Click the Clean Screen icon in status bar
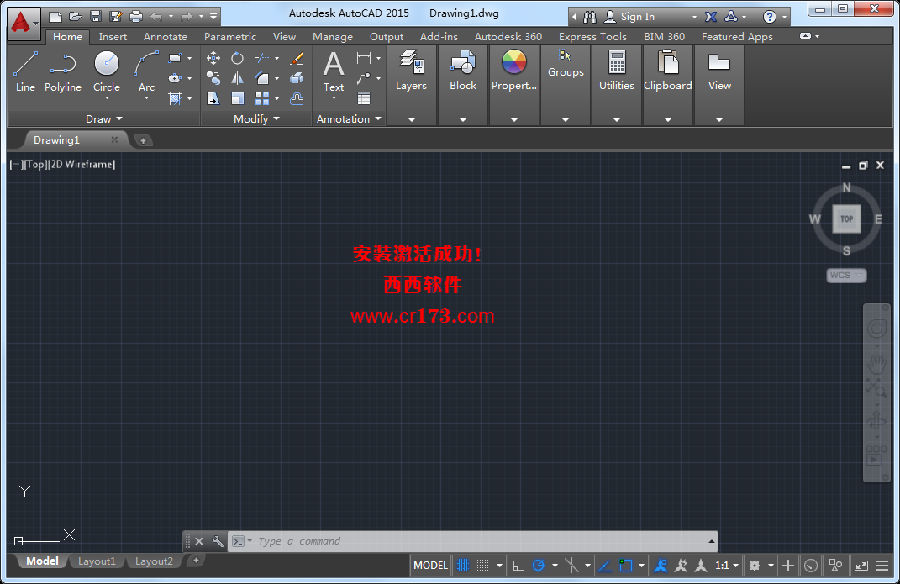The width and height of the screenshot is (900, 584). pyautogui.click(x=861, y=566)
